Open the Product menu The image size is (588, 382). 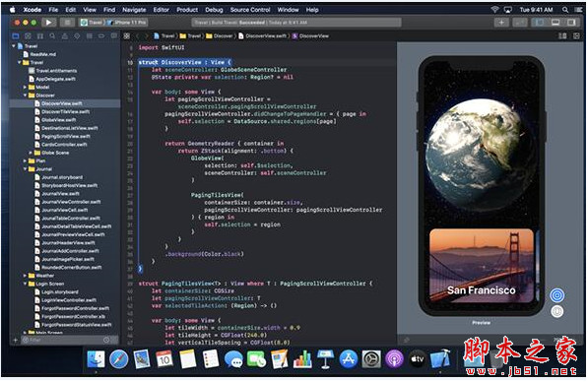[187, 10]
